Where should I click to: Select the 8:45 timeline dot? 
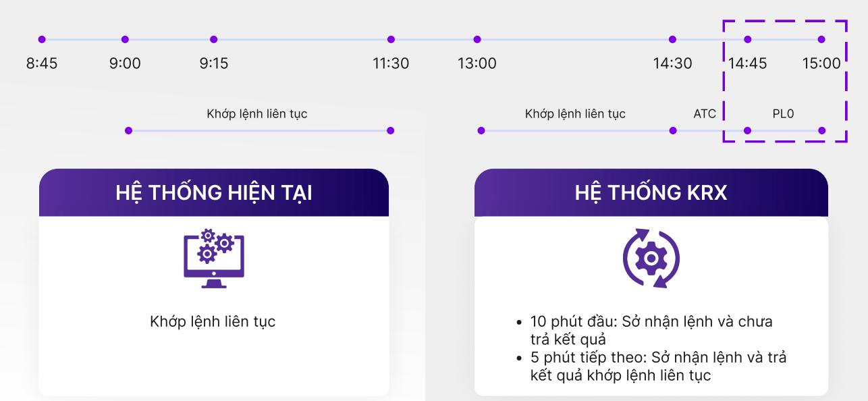coord(42,40)
